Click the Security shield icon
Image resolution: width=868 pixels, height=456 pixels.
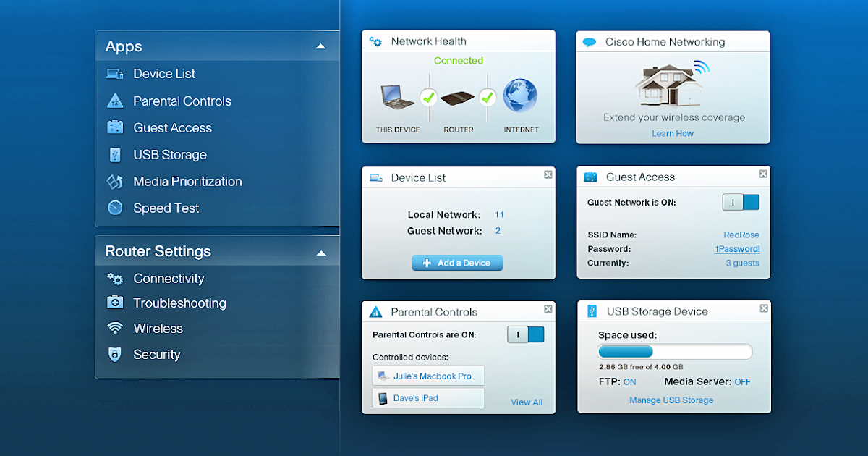click(115, 354)
